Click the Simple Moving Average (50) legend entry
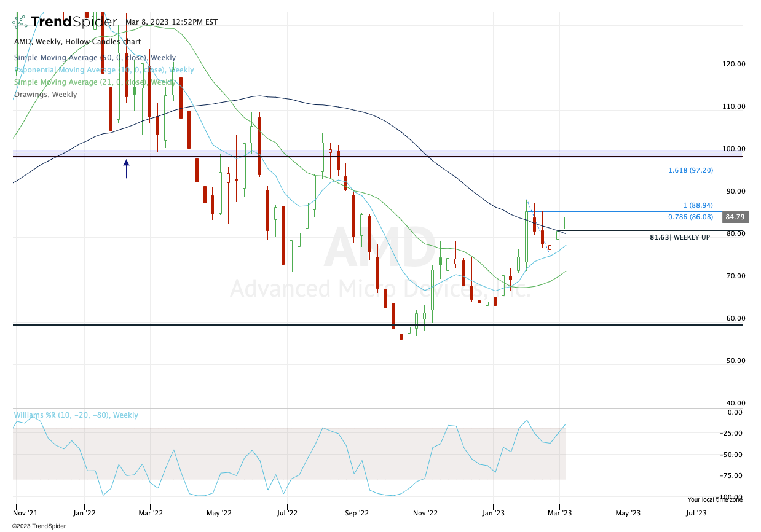Image resolution: width=761 pixels, height=532 pixels. coord(95,58)
